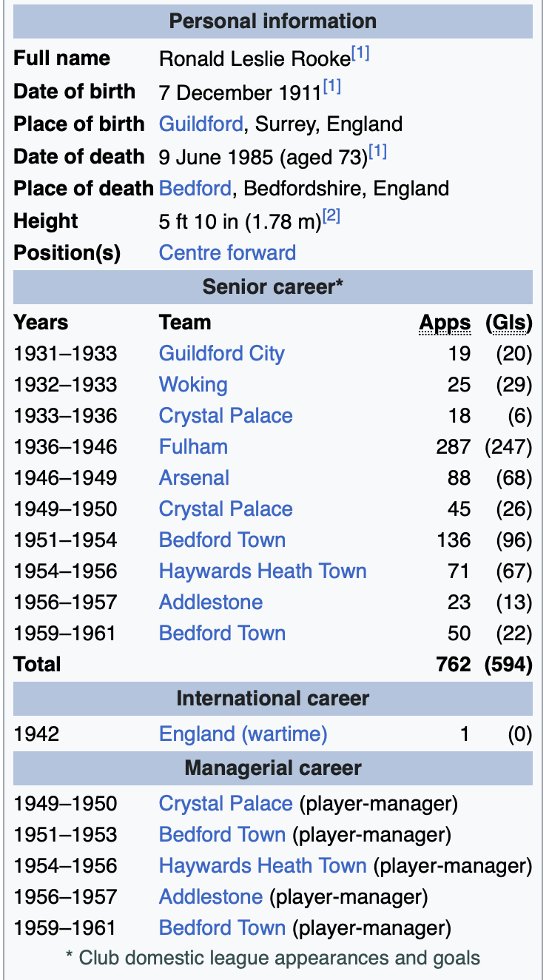Open Bedford Town manager link for 1959–1961
The width and height of the screenshot is (549, 980).
pyautogui.click(x=222, y=928)
